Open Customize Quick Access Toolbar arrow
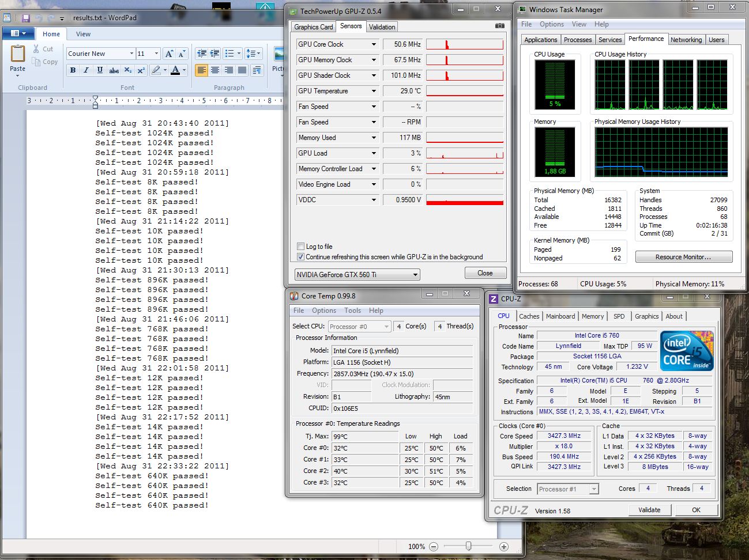The width and height of the screenshot is (749, 560). (62, 19)
